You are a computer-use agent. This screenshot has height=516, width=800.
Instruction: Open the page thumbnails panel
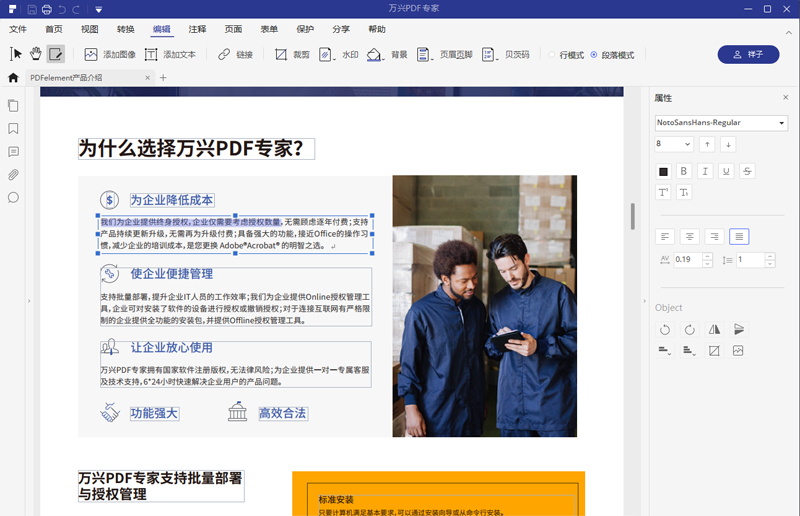coord(13,106)
